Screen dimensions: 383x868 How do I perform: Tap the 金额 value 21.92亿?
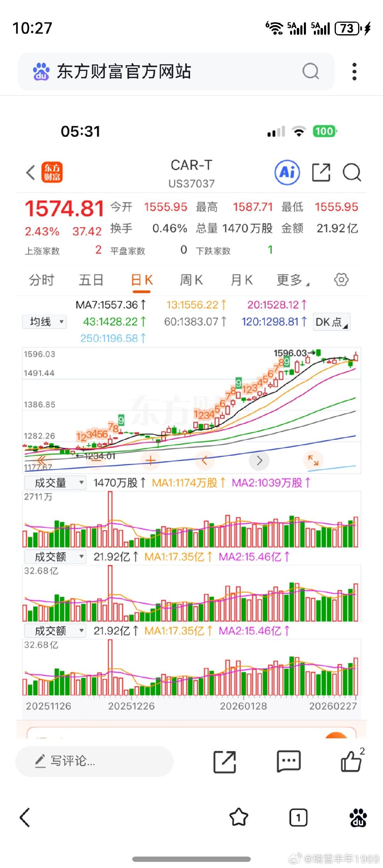[x=337, y=229]
